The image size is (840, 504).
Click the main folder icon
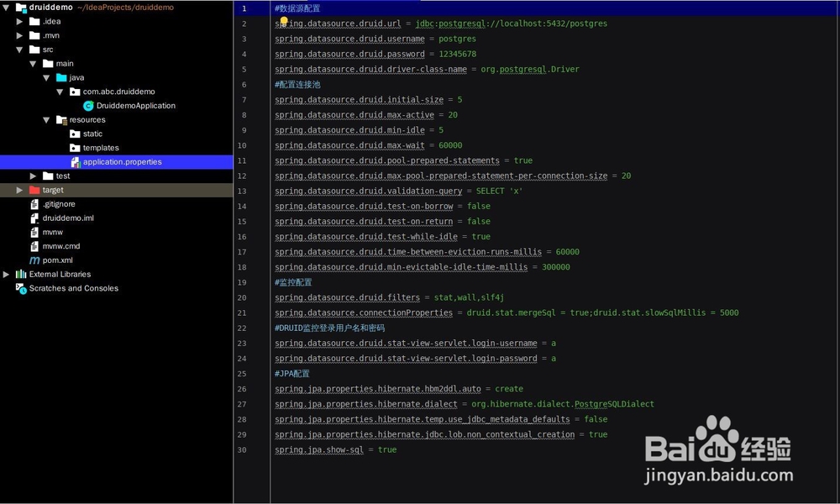(48, 63)
